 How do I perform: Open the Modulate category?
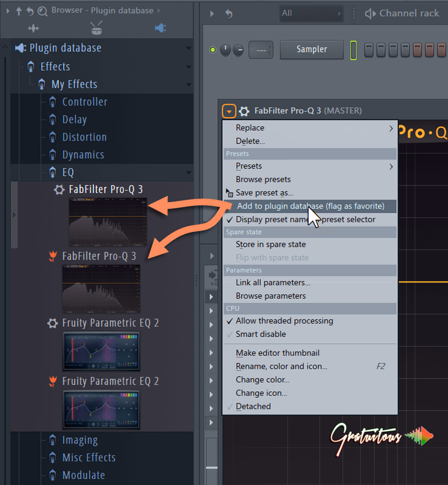click(83, 475)
